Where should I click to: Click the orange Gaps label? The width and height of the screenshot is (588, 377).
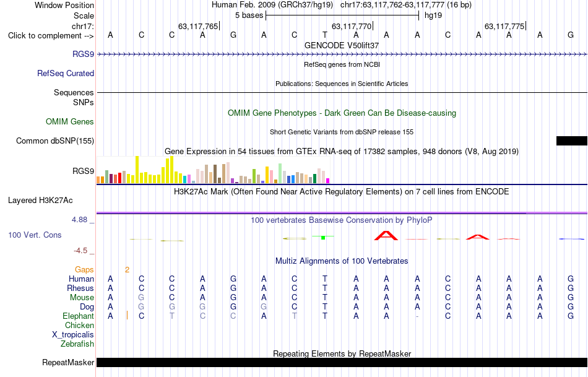[84, 269]
